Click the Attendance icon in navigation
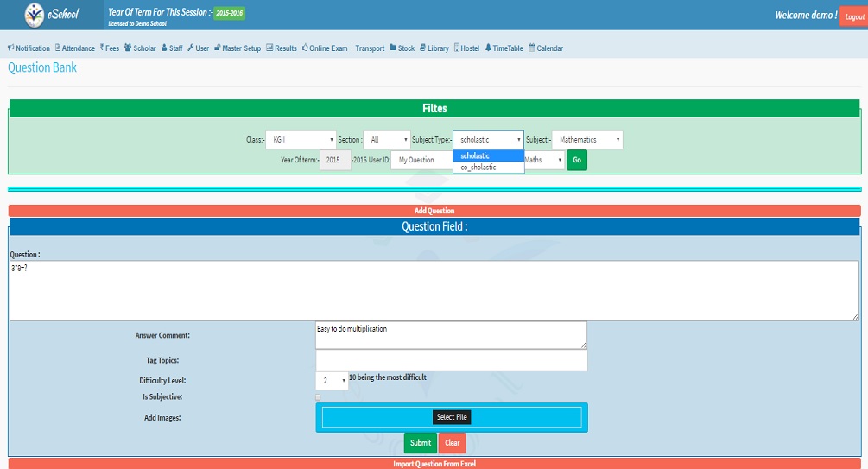 [x=58, y=48]
